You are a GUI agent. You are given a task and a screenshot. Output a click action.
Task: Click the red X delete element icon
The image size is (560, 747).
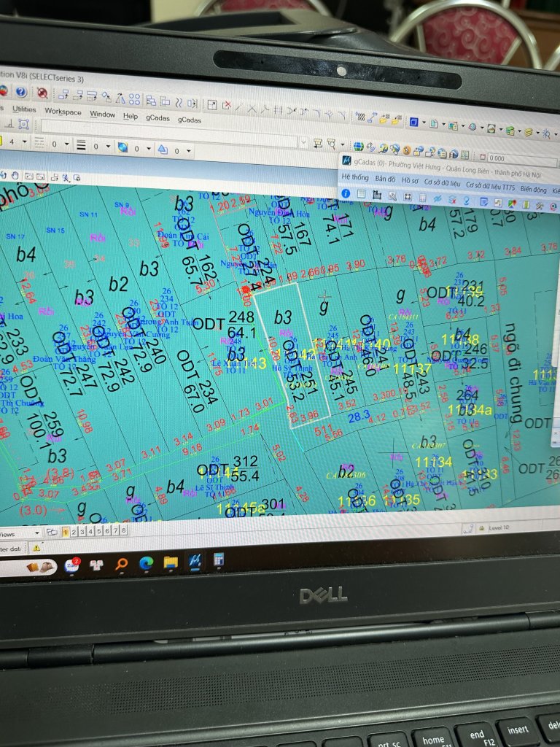(227, 106)
